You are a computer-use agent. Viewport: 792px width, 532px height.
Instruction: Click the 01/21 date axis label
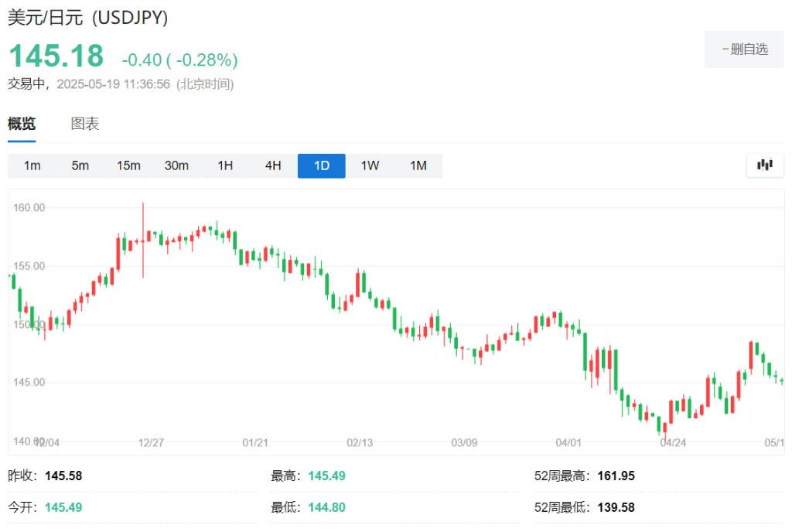tap(254, 442)
